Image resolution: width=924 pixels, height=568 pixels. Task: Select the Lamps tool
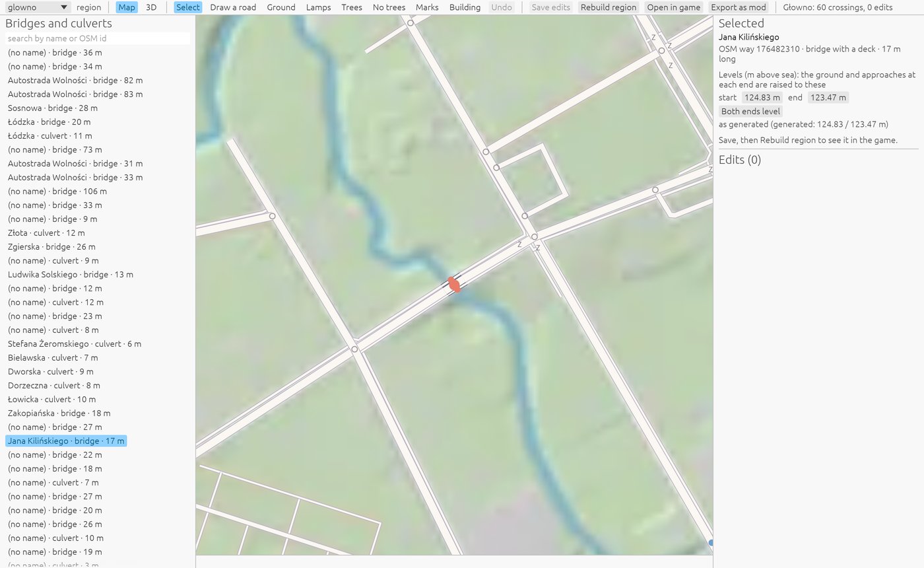(x=319, y=7)
